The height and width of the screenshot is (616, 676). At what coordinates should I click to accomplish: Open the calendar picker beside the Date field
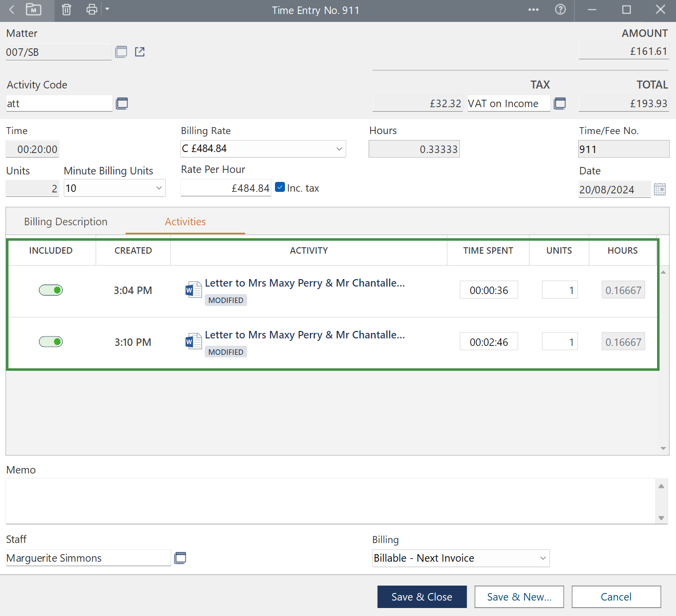660,189
